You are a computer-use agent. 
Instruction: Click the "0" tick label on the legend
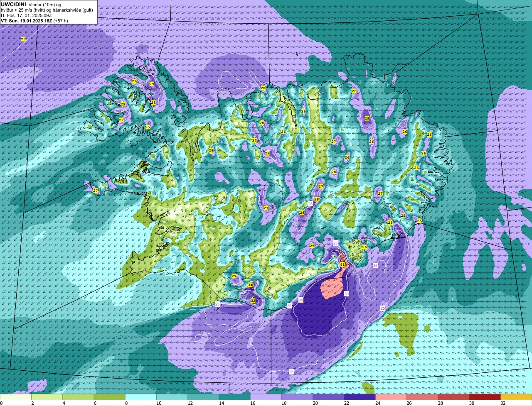(1, 403)
